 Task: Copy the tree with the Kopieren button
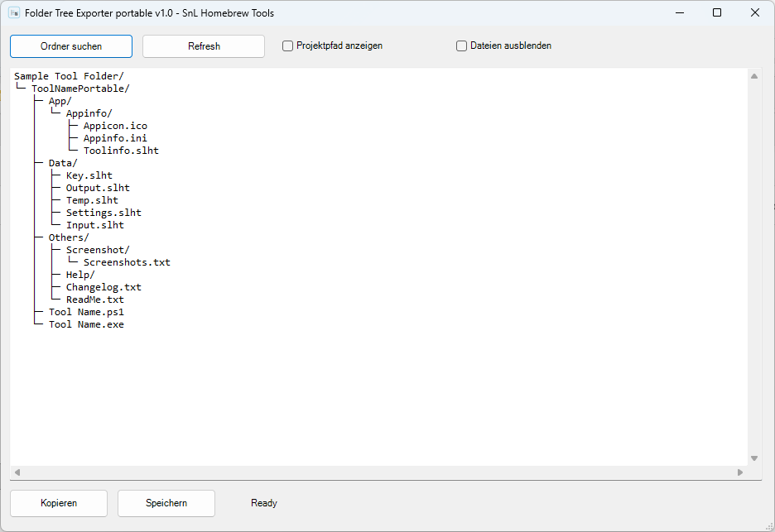59,503
